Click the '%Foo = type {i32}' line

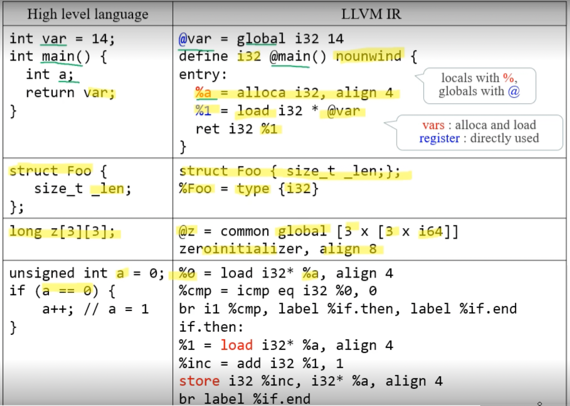249,189
